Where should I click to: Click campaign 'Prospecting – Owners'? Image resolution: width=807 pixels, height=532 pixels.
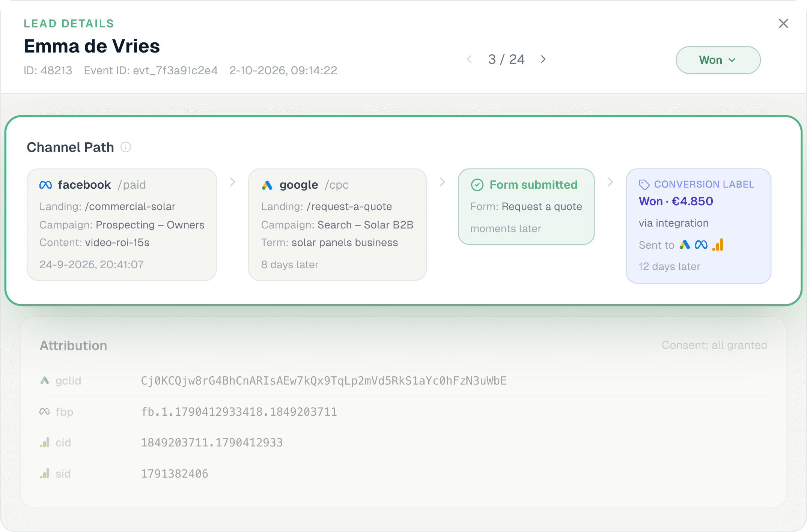pyautogui.click(x=150, y=225)
